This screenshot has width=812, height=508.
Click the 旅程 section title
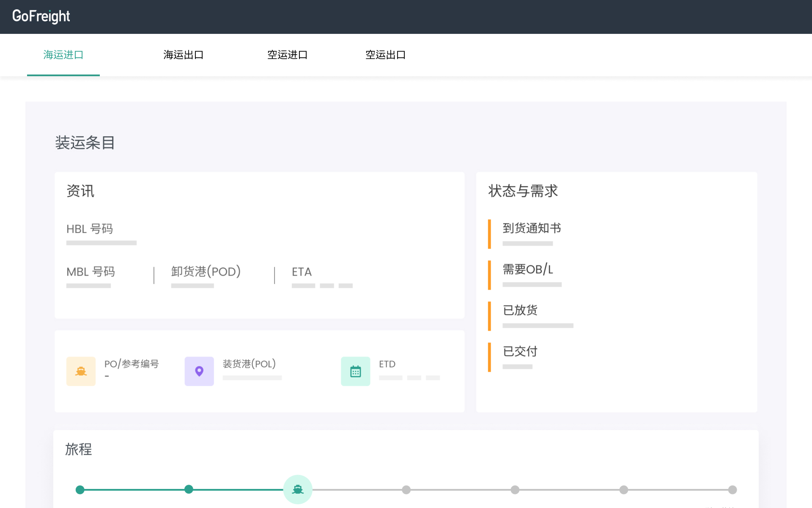coord(78,449)
